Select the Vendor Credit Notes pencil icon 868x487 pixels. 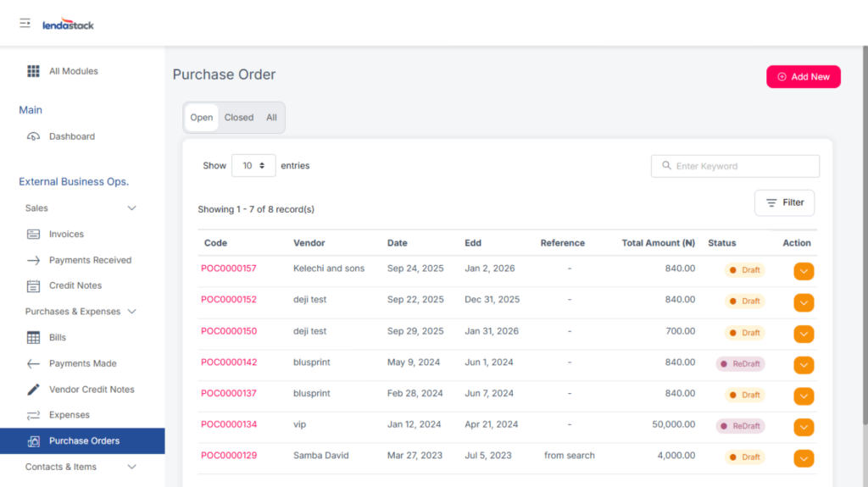33,390
